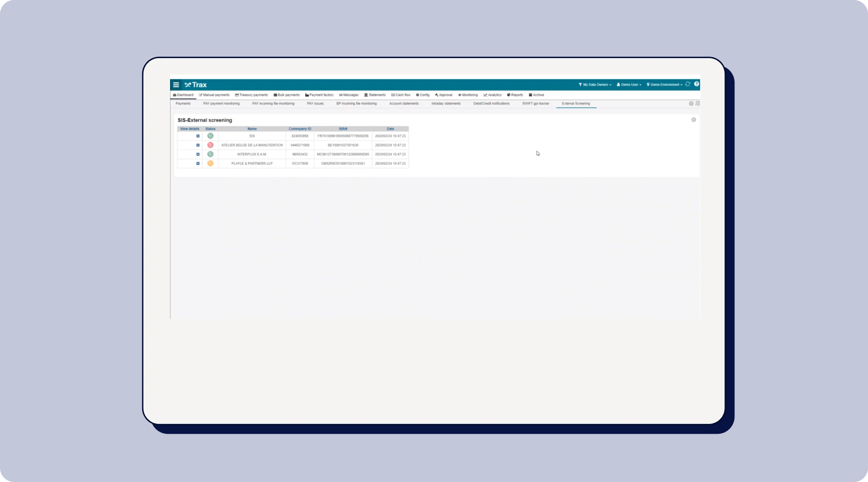Open Demo Environment dropdown

(664, 85)
